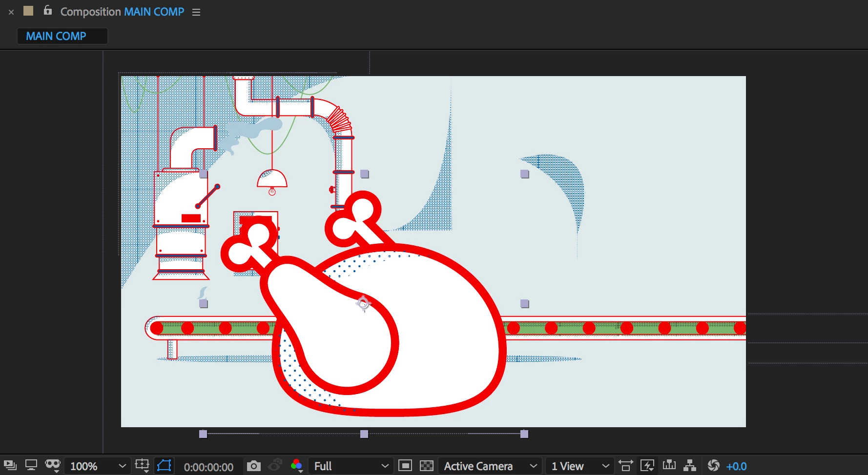Select the upper-right layer bounding handle
Image resolution: width=868 pixels, height=475 pixels.
pyautogui.click(x=524, y=174)
